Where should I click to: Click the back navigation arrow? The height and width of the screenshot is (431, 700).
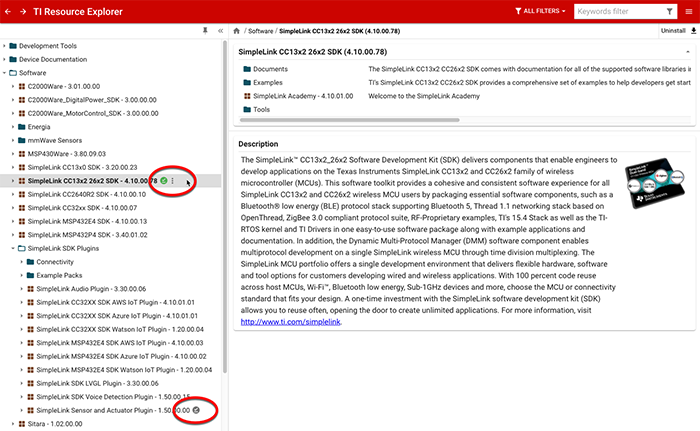point(8,11)
